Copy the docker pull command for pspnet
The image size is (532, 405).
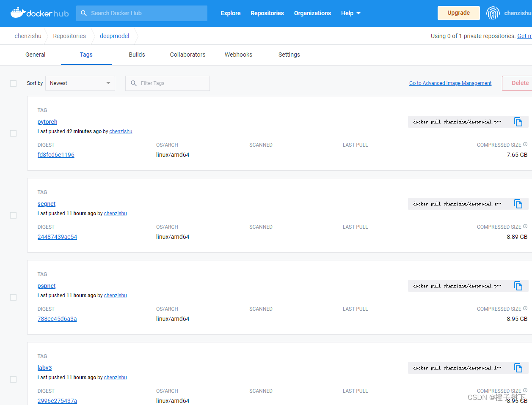point(518,286)
